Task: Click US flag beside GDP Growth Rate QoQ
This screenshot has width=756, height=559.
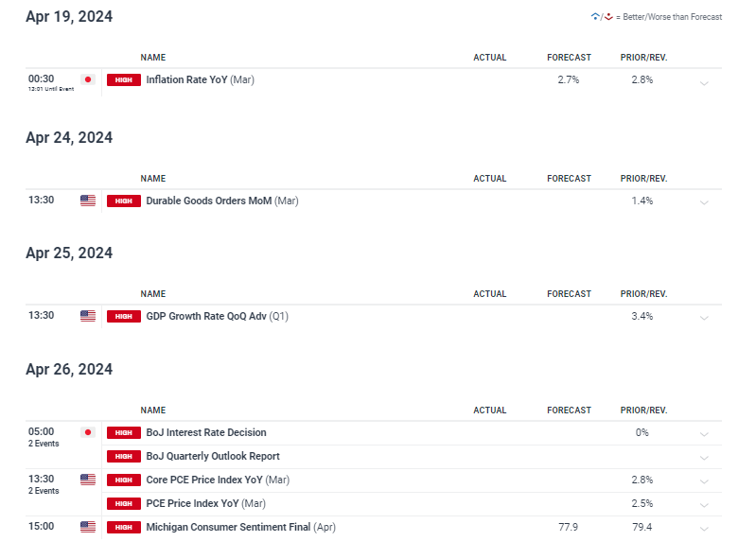Action: pyautogui.click(x=88, y=316)
